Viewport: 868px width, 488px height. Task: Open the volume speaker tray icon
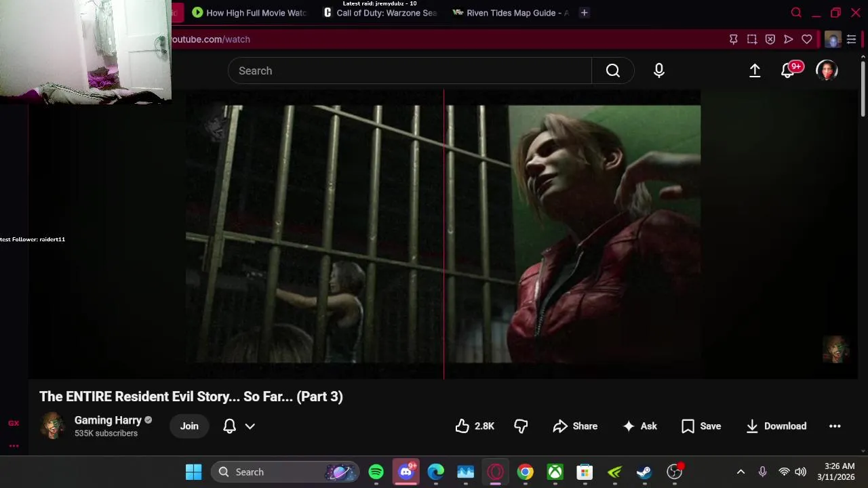click(801, 472)
